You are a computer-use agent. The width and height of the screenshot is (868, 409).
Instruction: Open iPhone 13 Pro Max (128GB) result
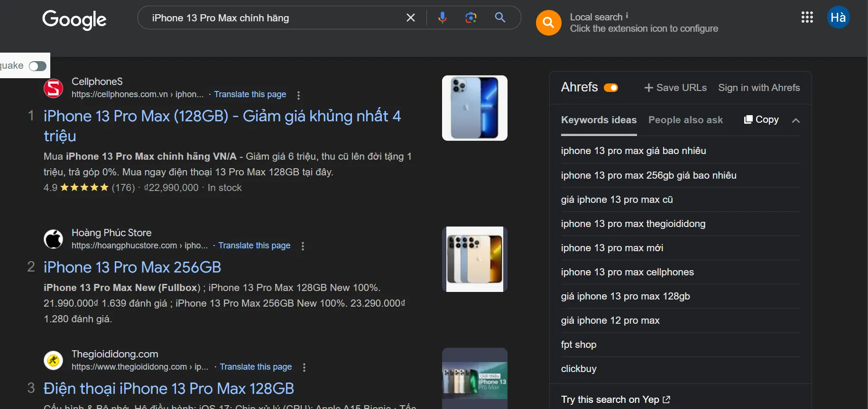coord(222,126)
